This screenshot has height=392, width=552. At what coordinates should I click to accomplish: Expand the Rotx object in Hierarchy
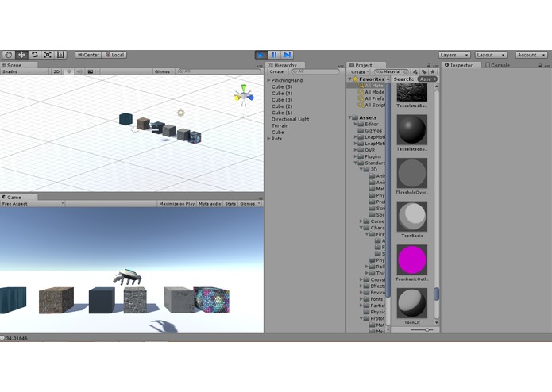click(x=269, y=139)
